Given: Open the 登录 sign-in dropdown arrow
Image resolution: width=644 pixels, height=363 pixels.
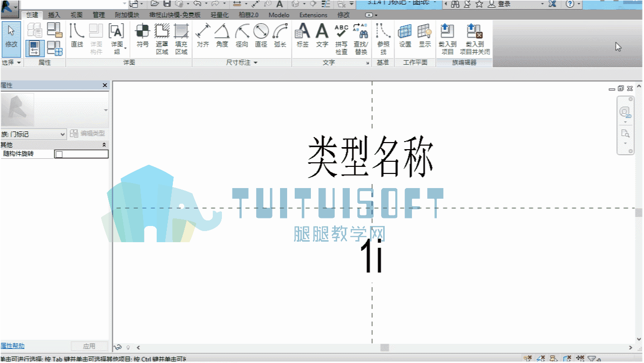Looking at the screenshot, I should (x=542, y=4).
